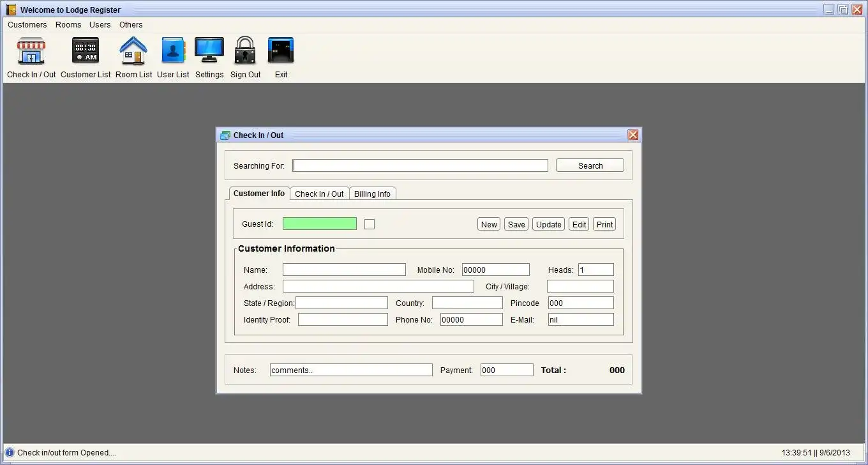Focus the Name input field
The image size is (868, 465).
[344, 270]
